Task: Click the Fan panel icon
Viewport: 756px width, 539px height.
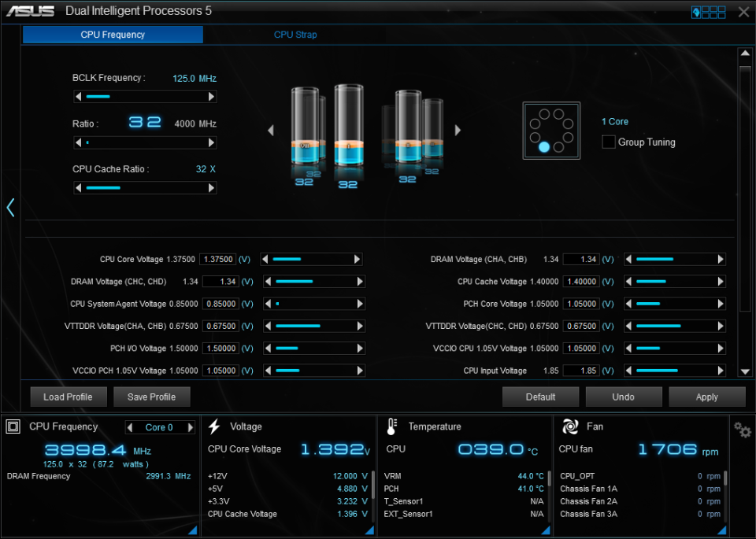Action: [x=570, y=426]
